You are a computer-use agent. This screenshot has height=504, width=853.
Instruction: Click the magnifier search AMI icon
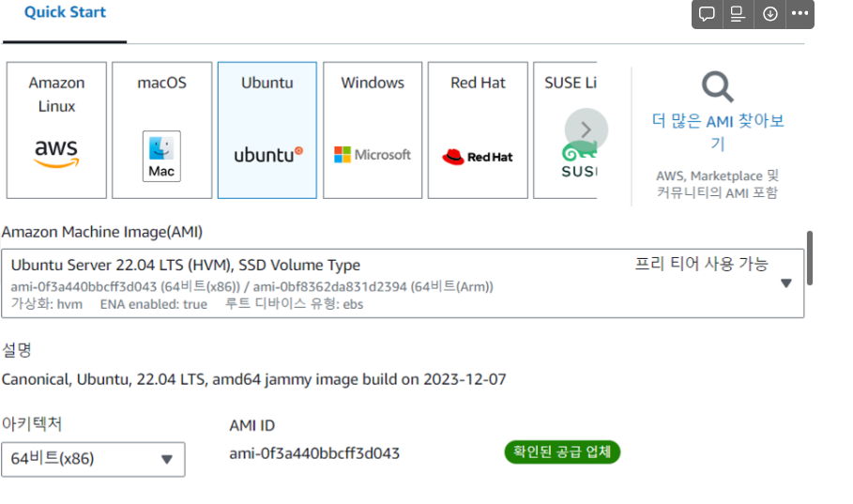718,86
